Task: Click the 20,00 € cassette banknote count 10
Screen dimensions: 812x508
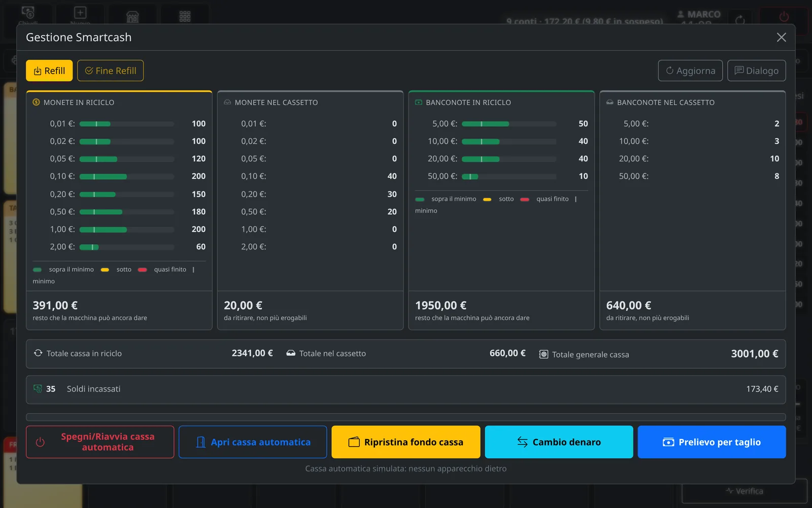Action: point(774,159)
